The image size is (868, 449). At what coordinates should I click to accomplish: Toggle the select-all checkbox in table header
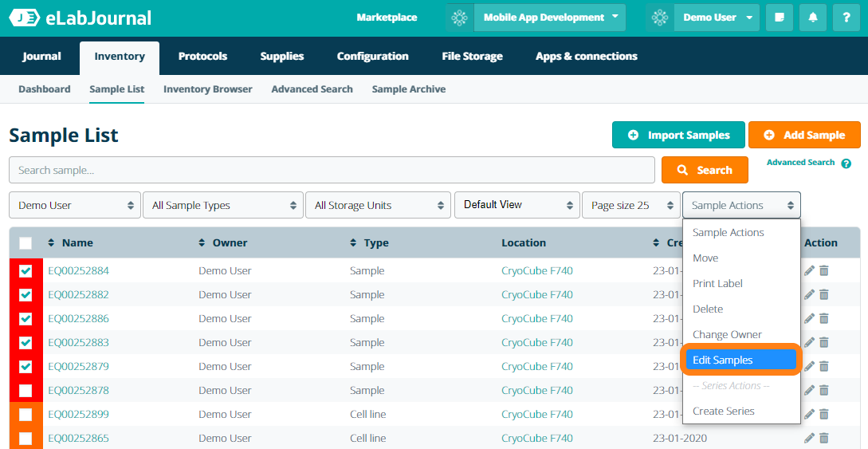click(26, 243)
